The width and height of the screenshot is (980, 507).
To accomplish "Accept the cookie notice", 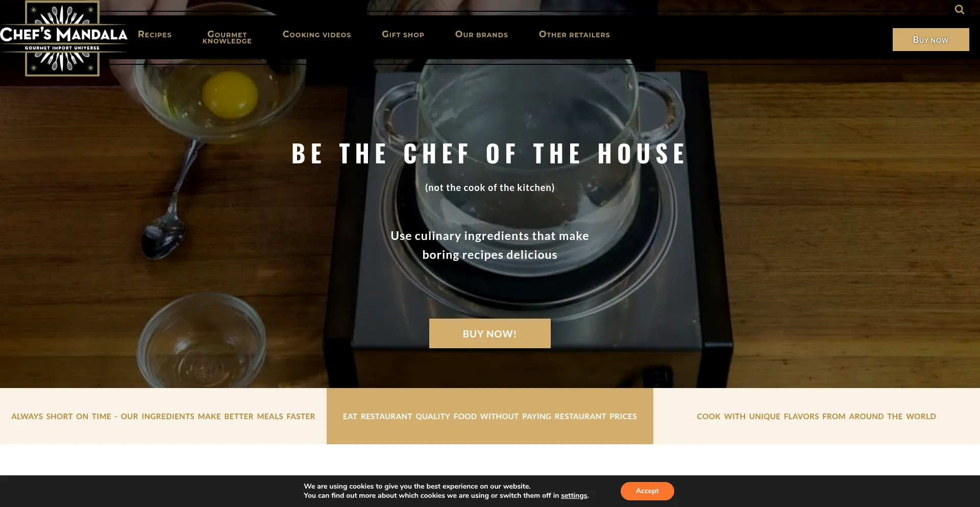I will 647,491.
